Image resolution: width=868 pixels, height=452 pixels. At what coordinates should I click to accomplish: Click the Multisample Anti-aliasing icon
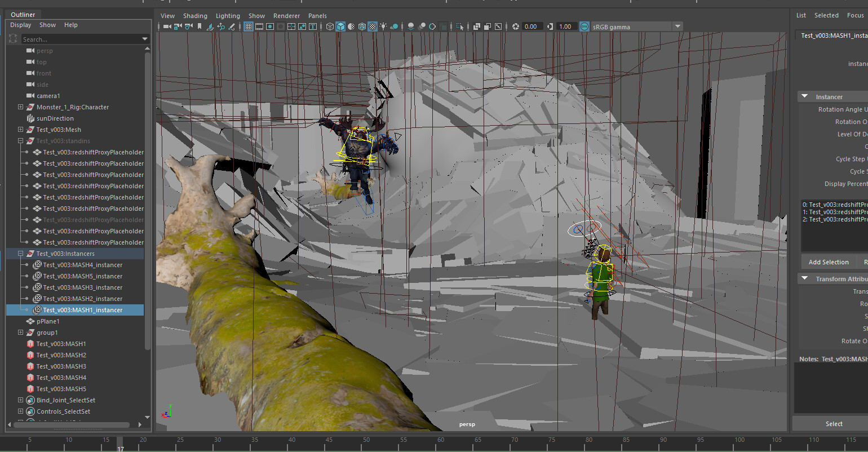click(x=432, y=26)
